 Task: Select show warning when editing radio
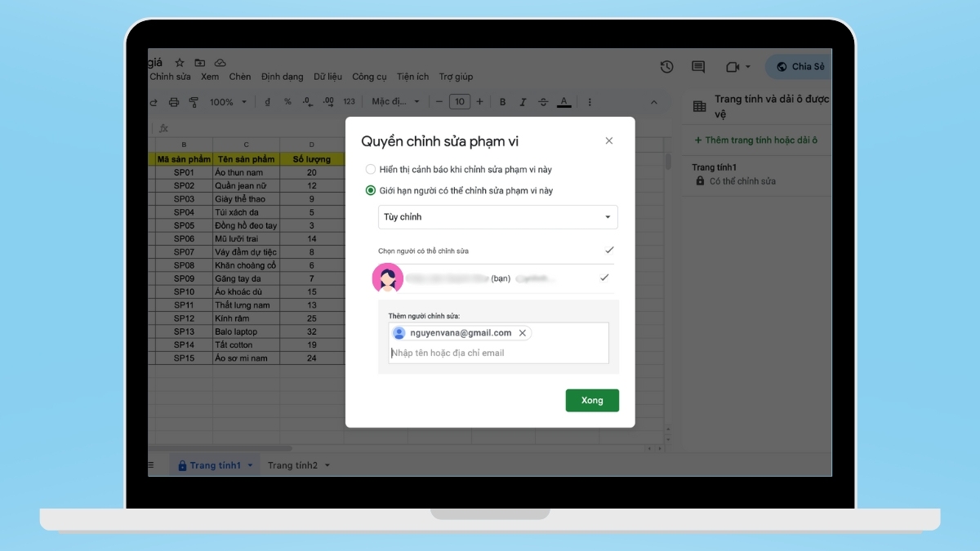point(371,169)
